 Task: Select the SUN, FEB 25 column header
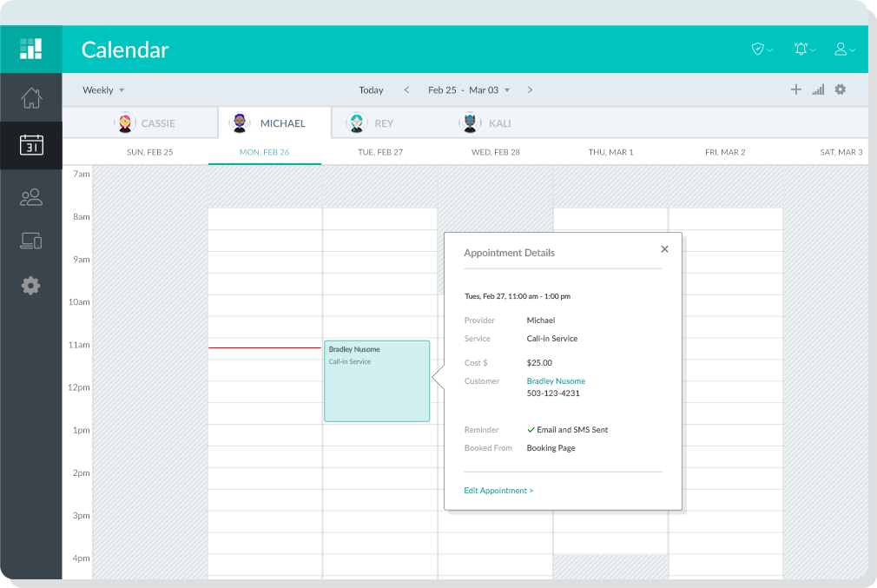(150, 152)
